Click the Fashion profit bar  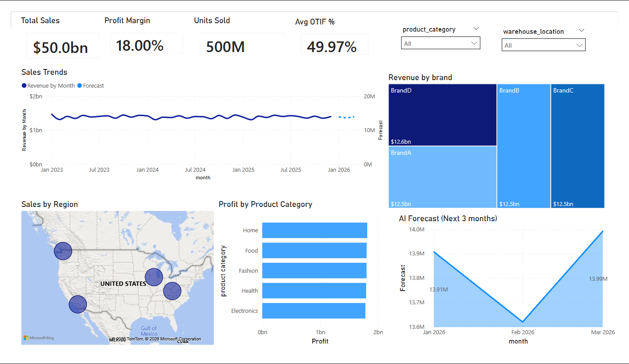click(x=314, y=271)
